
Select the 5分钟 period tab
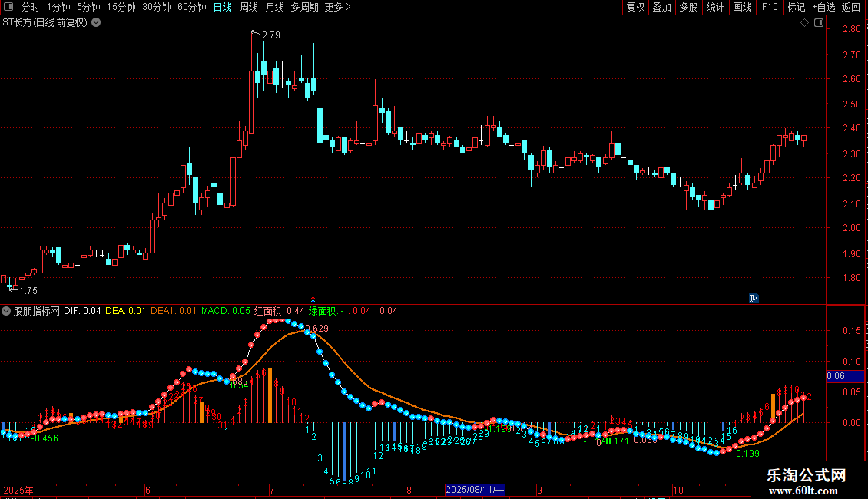(88, 7)
